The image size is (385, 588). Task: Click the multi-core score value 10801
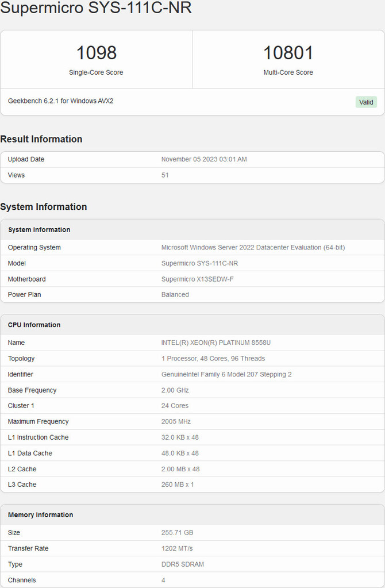click(x=288, y=52)
